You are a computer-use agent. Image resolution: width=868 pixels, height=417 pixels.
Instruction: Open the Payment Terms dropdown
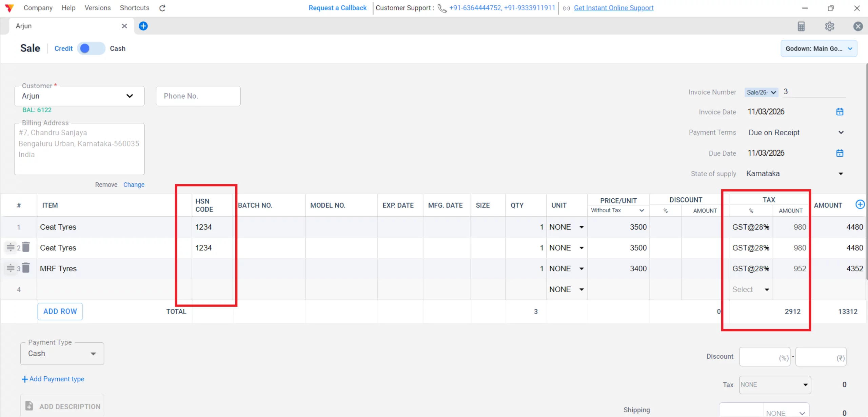tap(841, 133)
